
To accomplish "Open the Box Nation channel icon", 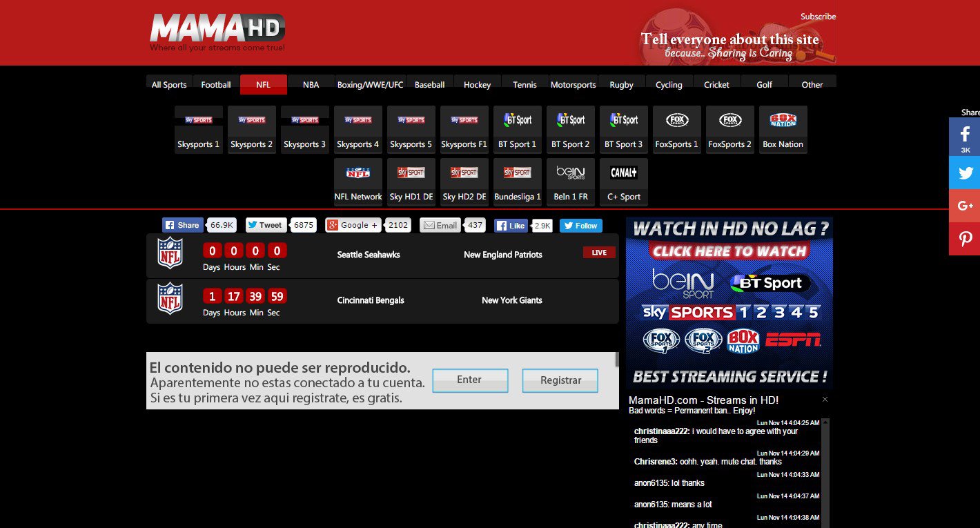I will [783, 129].
